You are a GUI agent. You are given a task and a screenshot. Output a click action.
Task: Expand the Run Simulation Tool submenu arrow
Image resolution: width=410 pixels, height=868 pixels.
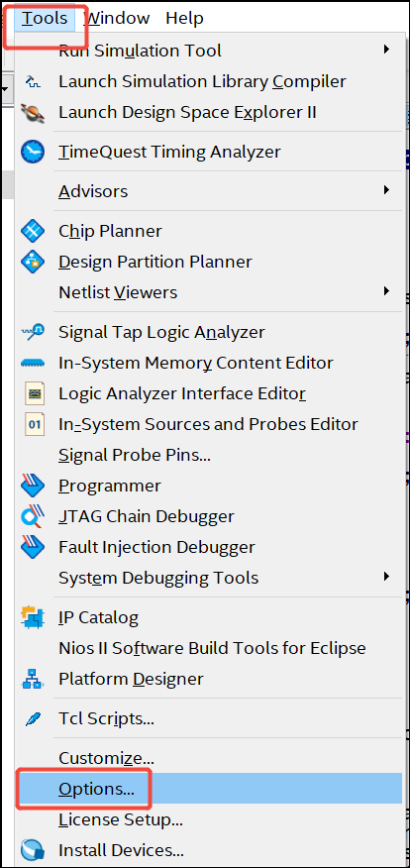tap(387, 50)
